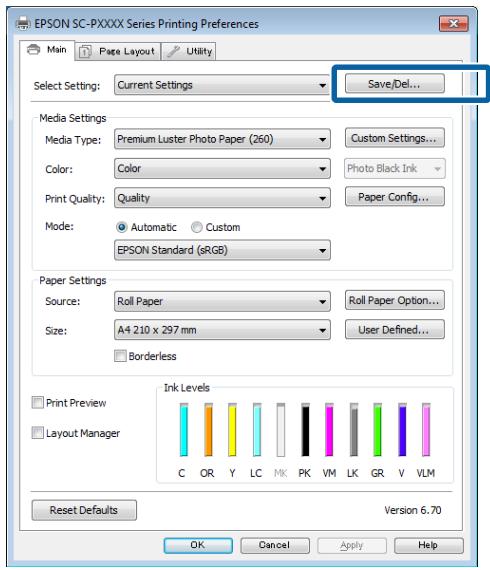Open the Page Layout tab
Viewport: 490px width, 570px height.
(117, 51)
